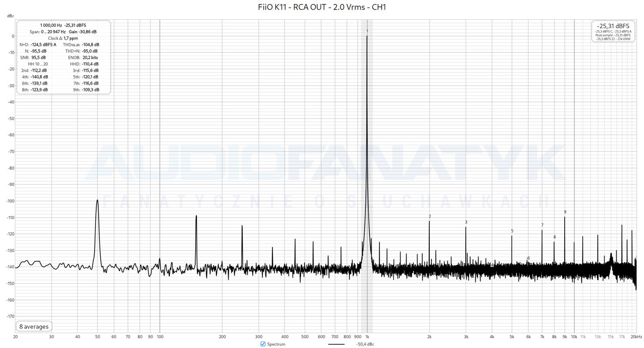Click the black Spectrum trace line sample in legend
644x348 pixels.
click(336, 344)
